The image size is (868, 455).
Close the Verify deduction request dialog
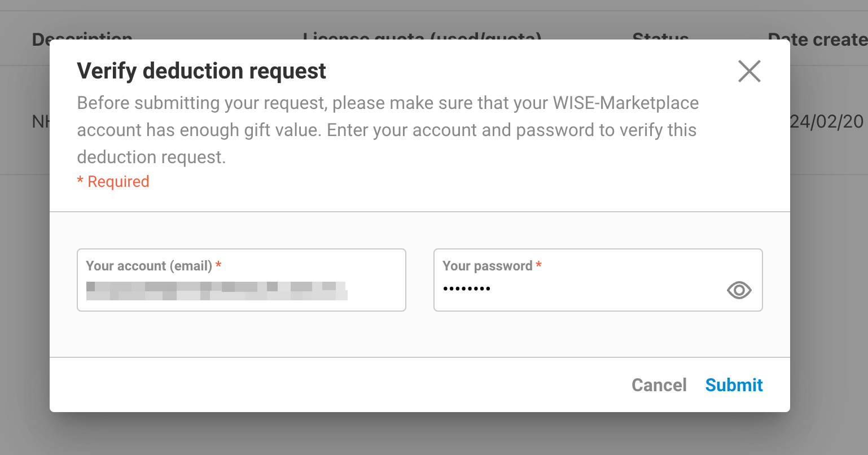749,71
